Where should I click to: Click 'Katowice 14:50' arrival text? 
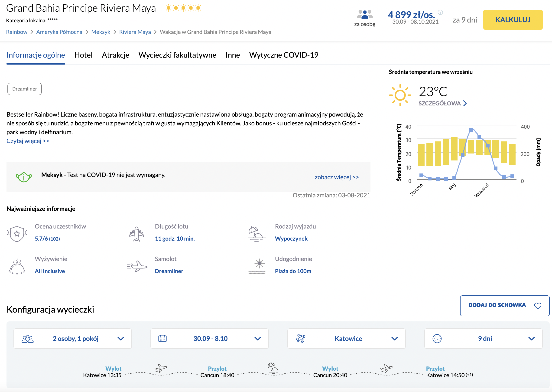(x=445, y=375)
